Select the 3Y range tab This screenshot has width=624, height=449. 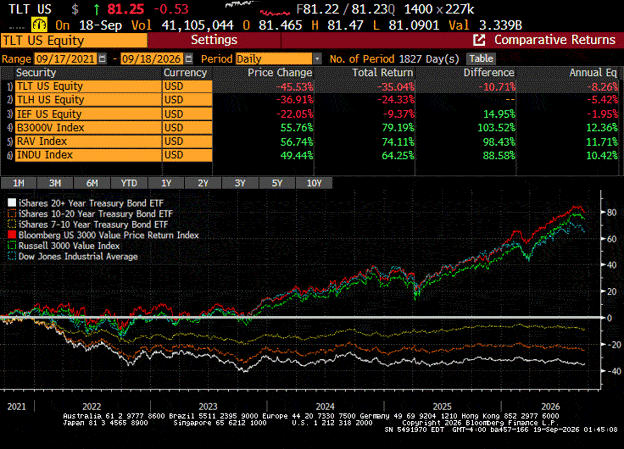240,183
